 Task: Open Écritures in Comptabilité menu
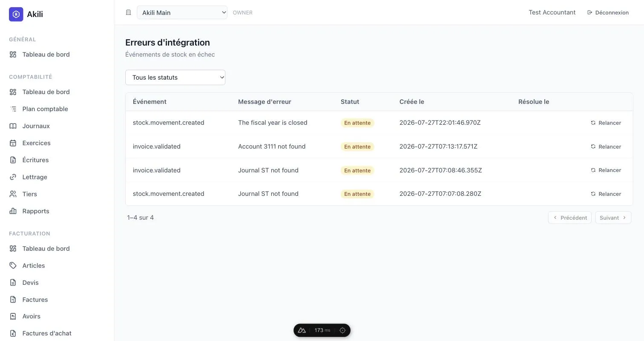pyautogui.click(x=35, y=160)
